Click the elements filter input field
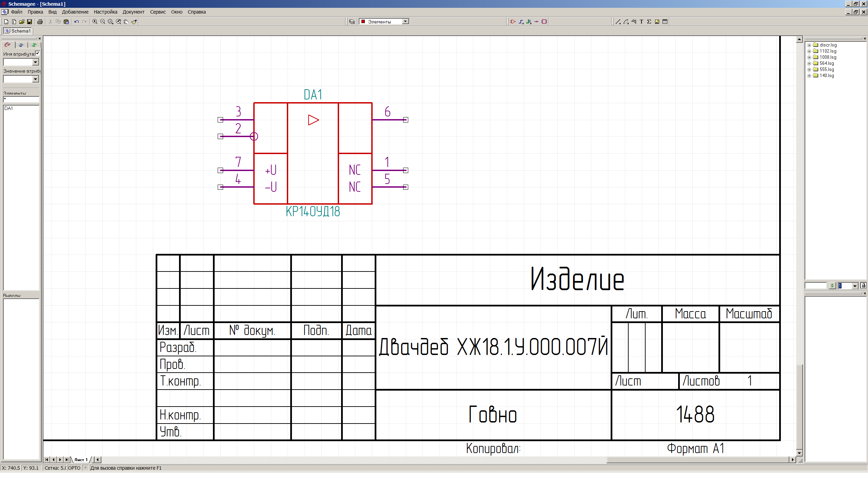Screen dimensions: 868x488 21,99
